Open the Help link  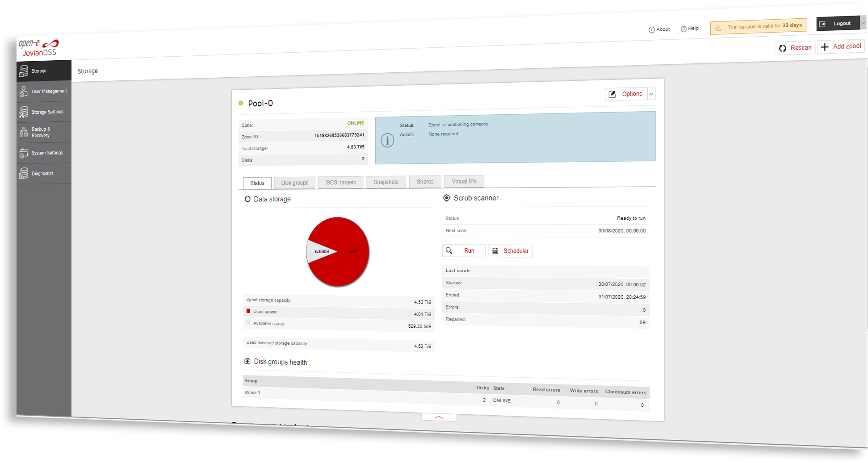[690, 29]
